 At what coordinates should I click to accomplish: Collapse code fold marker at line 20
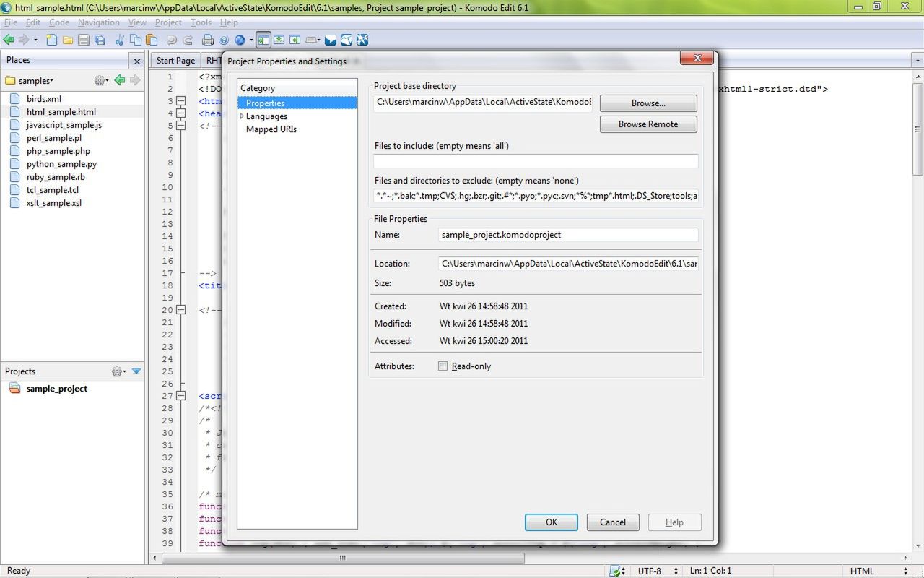tap(180, 310)
